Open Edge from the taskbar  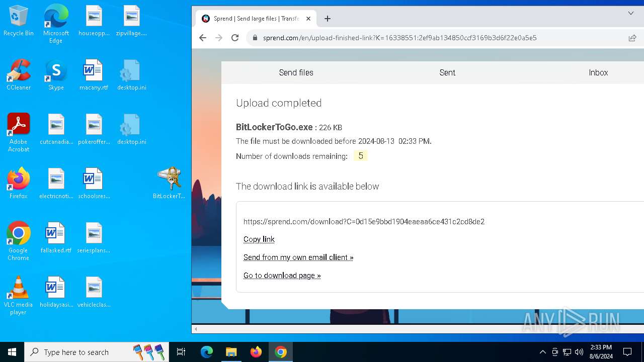(207, 352)
